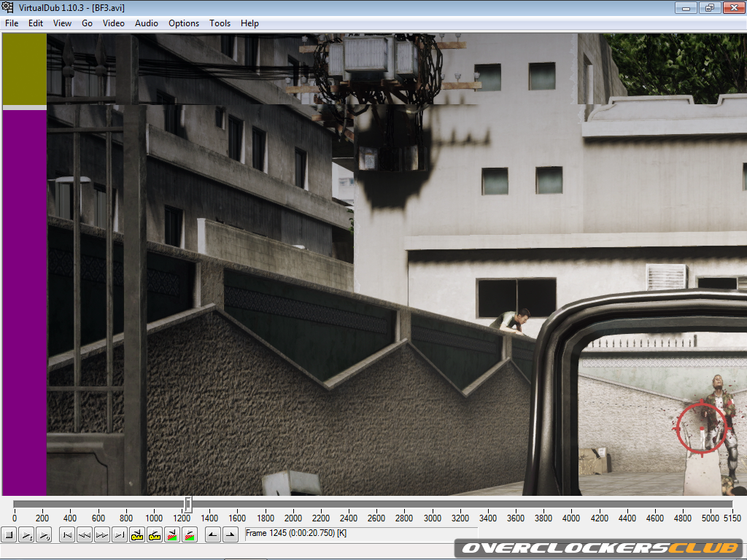
Task: Click the timeline position slider thumb
Action: [x=188, y=504]
